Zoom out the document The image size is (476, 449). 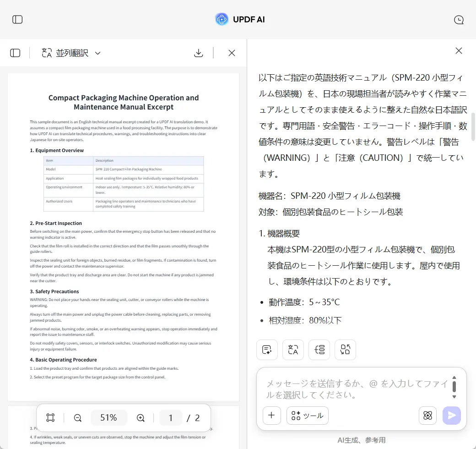(x=78, y=418)
